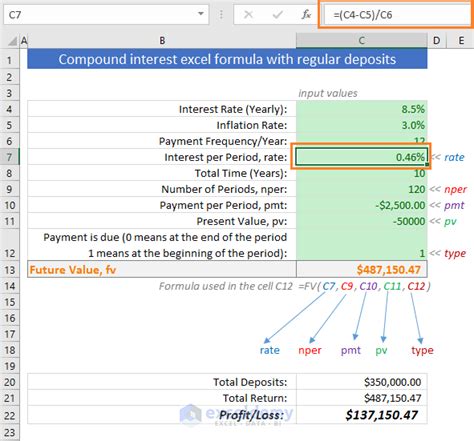Screen dimensions: 474x441
Task: Select the 0.46% rate cell
Action: click(362, 157)
